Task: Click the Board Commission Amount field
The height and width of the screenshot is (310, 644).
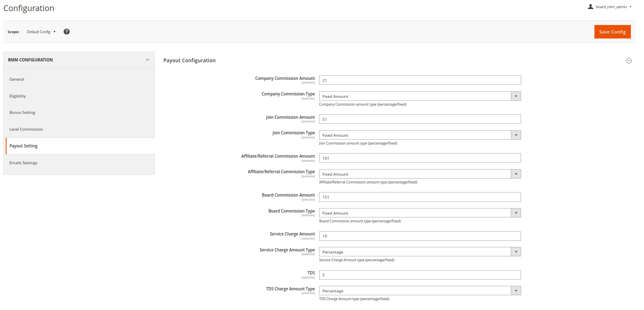Action: 420,197
